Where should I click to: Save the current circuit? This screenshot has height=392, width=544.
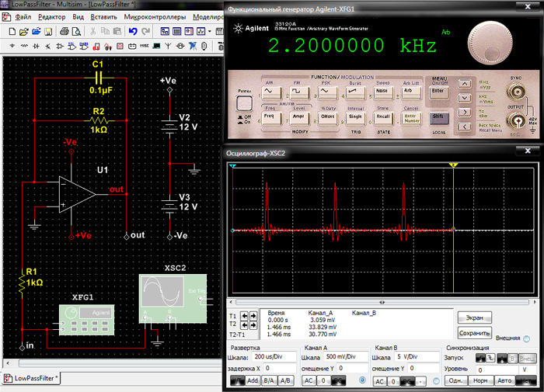(x=48, y=32)
